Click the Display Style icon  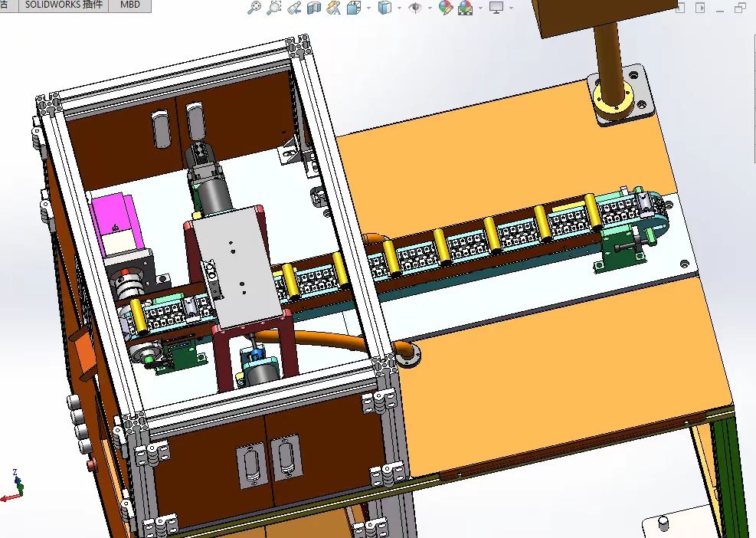pos(385,7)
